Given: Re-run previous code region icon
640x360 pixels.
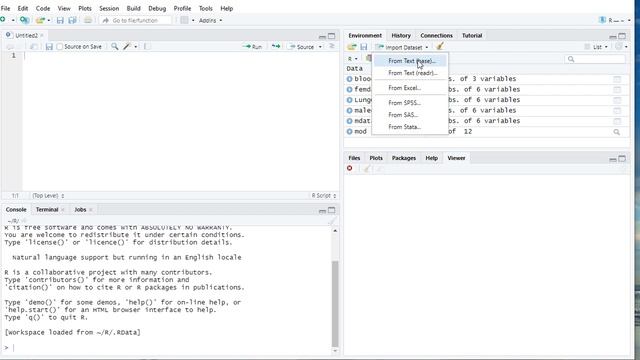Looking at the screenshot, I should pyautogui.click(x=276, y=47).
